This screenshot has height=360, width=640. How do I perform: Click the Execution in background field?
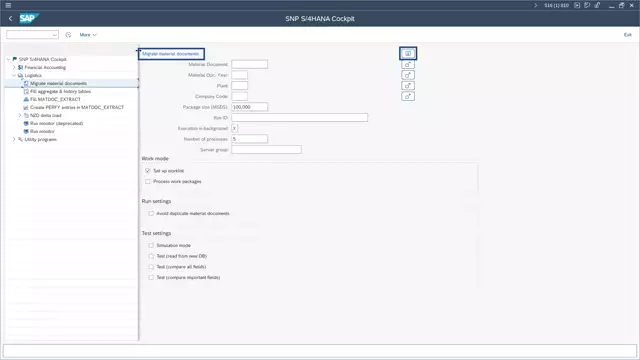[x=234, y=128]
